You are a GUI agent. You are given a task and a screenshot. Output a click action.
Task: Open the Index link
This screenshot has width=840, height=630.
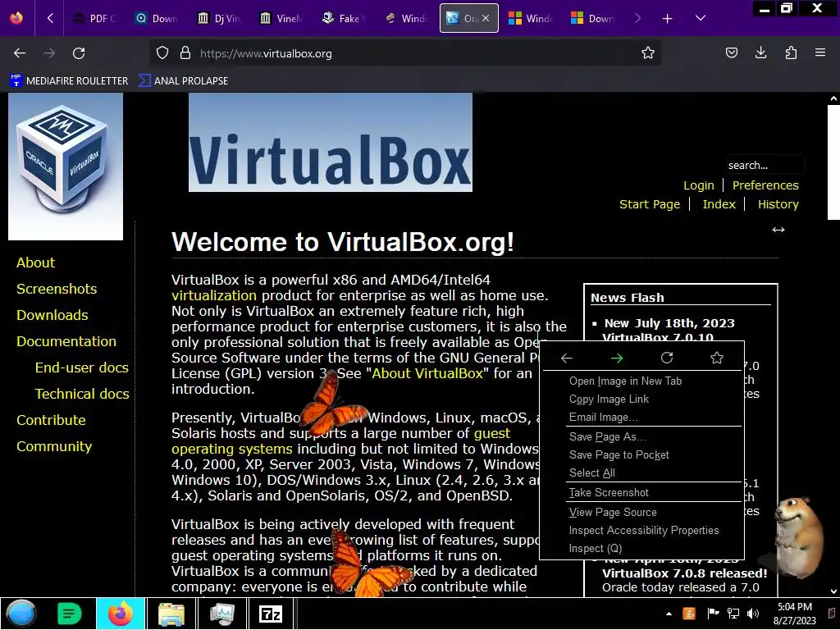coord(719,204)
